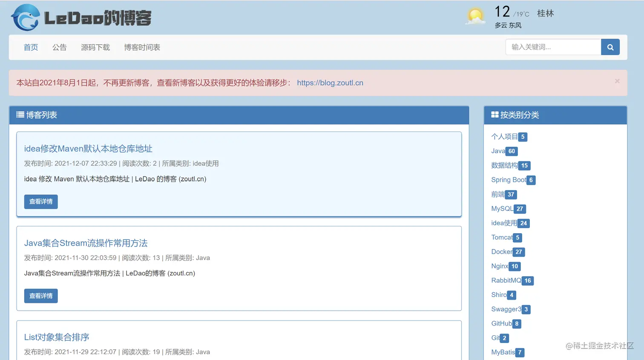Image resolution: width=644 pixels, height=360 pixels.
Task: Open post Java集合Stream流操作常用方法
Action: 86,243
